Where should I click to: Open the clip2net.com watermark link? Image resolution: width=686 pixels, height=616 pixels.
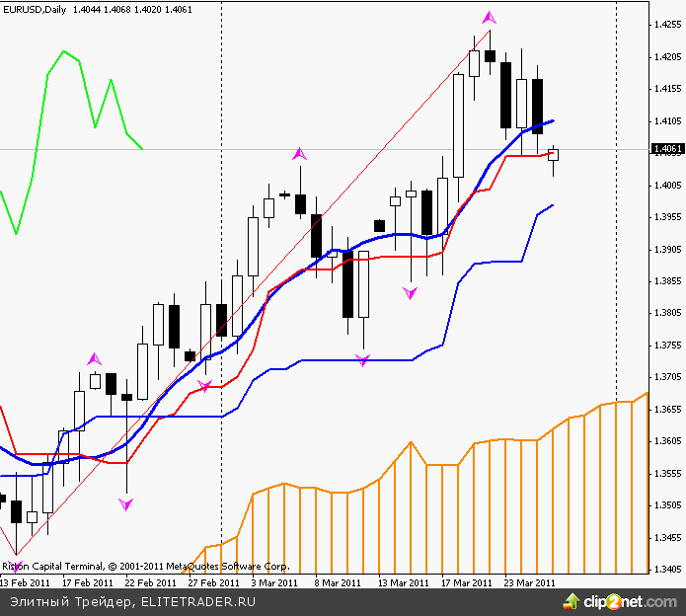(x=635, y=599)
